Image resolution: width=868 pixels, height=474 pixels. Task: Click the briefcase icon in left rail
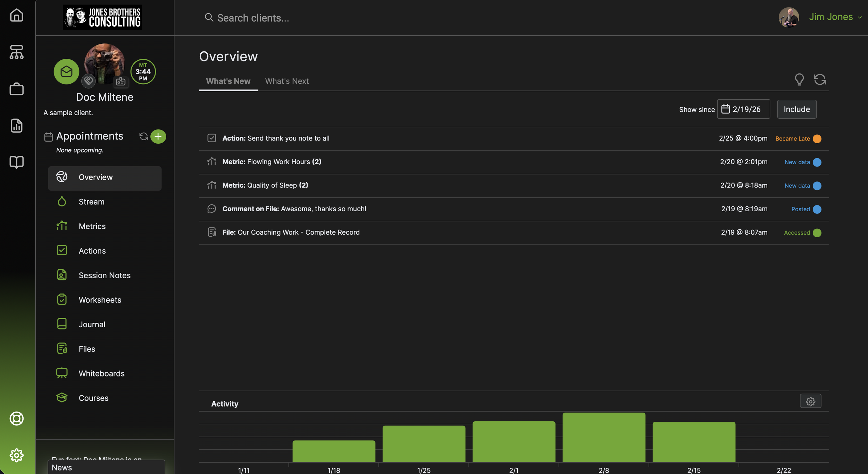click(x=16, y=89)
